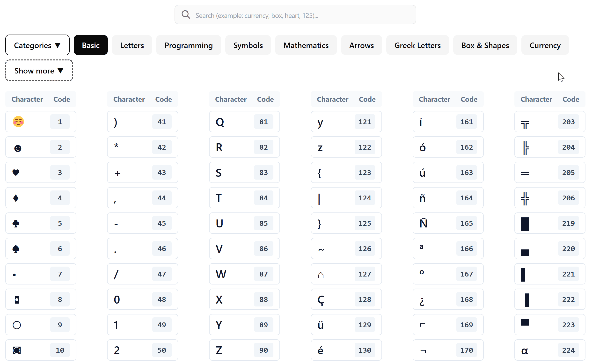592x364 pixels.
Task: Select the Currency category
Action: tap(545, 45)
